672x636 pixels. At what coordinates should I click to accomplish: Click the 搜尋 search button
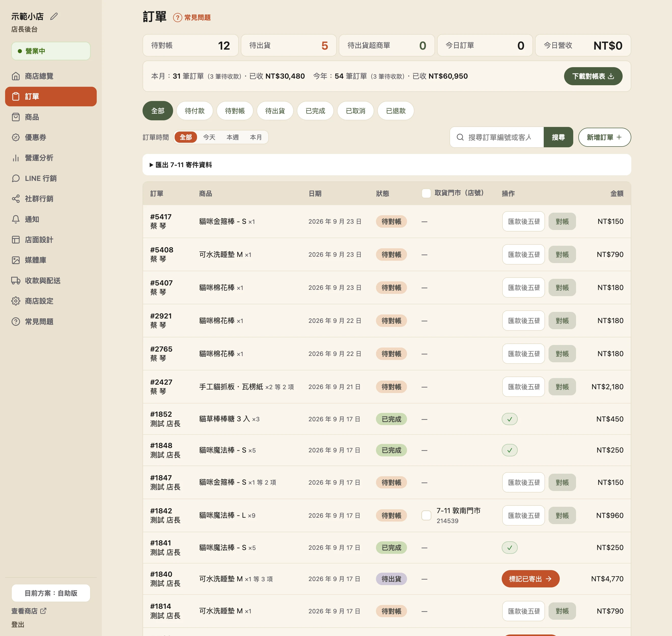(x=558, y=137)
